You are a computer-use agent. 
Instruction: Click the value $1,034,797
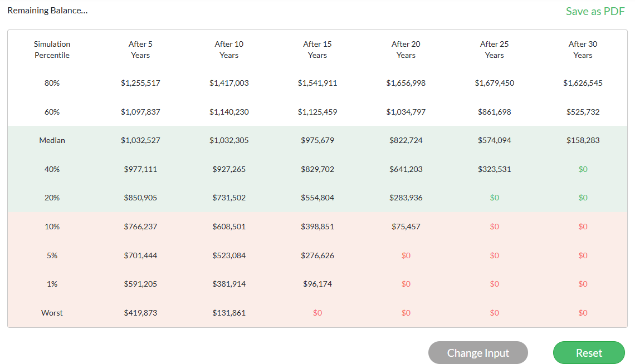[x=406, y=112]
